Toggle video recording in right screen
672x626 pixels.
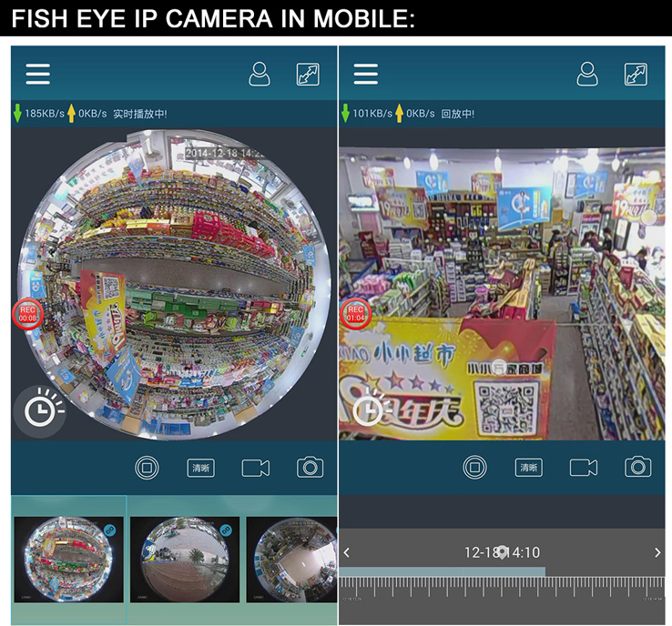583,468
